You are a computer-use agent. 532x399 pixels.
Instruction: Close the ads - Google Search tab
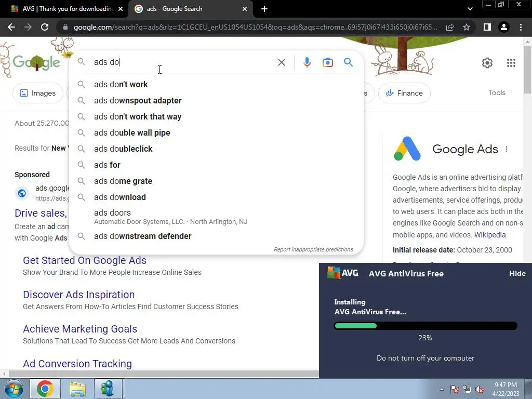click(x=245, y=9)
